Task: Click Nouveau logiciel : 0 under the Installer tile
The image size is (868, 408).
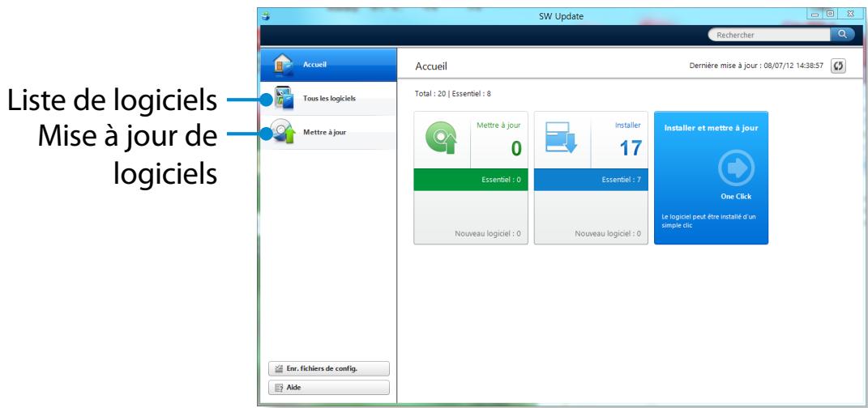Action: pyautogui.click(x=607, y=234)
